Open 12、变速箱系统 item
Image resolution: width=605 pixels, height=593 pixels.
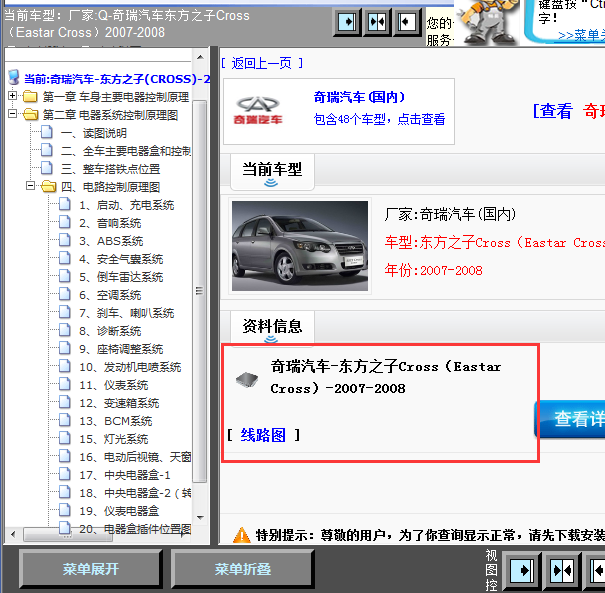(119, 403)
